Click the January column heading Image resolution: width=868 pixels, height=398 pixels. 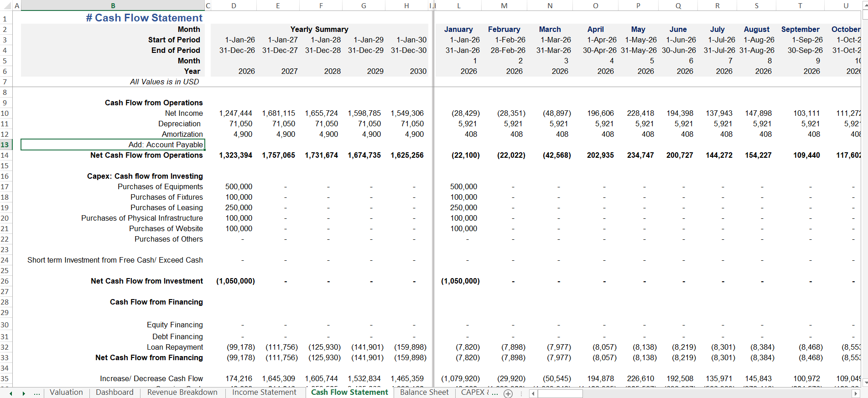[458, 29]
